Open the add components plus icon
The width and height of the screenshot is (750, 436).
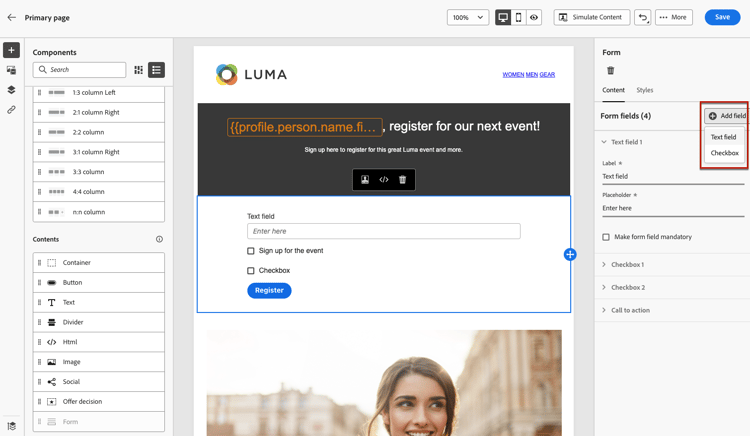(11, 50)
